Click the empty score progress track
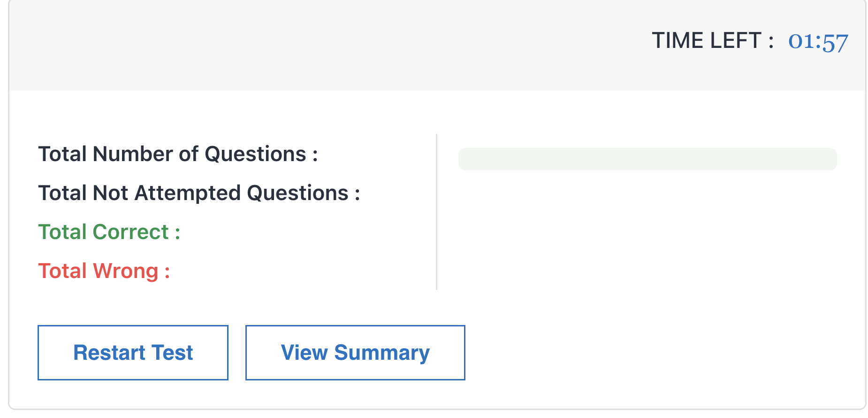Screen dimensions: 868x418 (647, 159)
